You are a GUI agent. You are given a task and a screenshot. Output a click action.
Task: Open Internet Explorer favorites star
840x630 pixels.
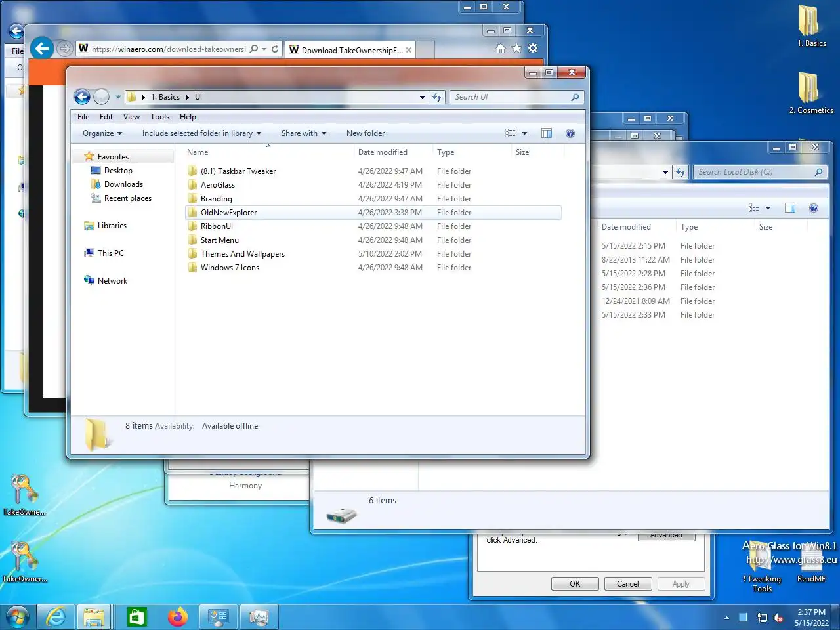516,49
